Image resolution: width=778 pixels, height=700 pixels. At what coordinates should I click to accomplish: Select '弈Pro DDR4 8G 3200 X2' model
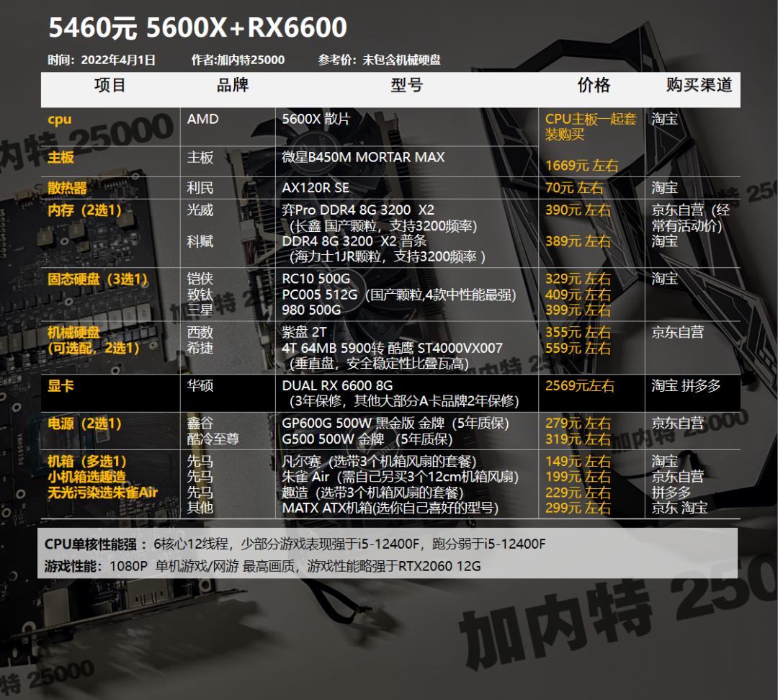(358, 210)
